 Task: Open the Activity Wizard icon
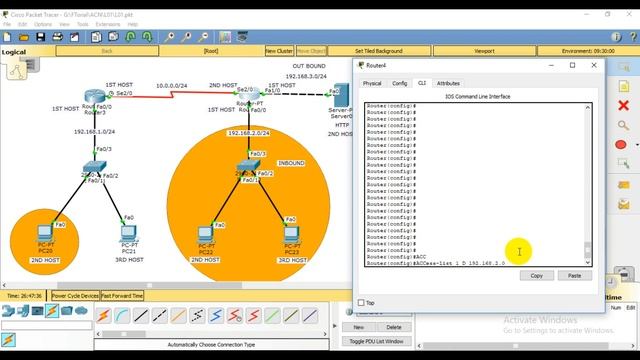point(74,37)
